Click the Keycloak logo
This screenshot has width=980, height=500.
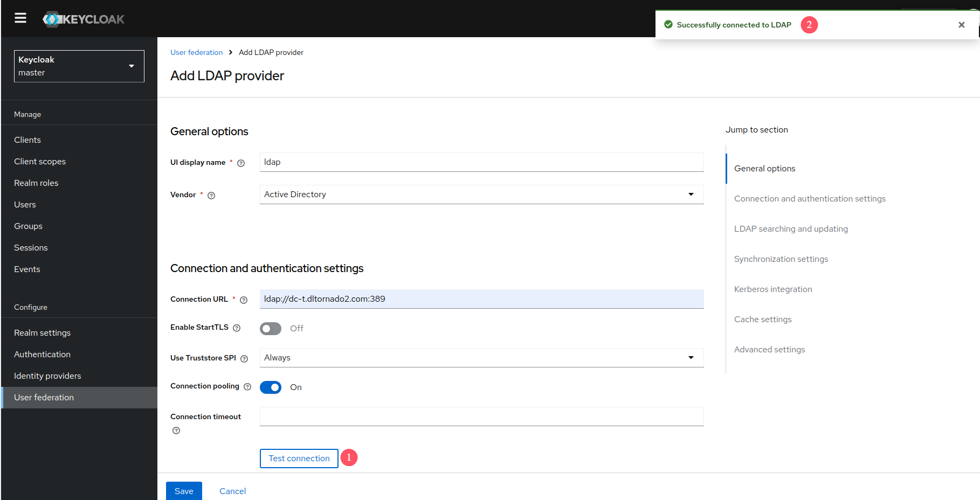click(84, 19)
